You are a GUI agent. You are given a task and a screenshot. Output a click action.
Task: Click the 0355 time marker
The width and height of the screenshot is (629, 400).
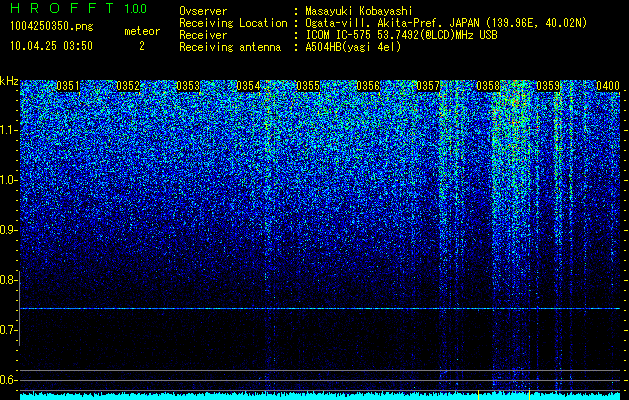(308, 86)
